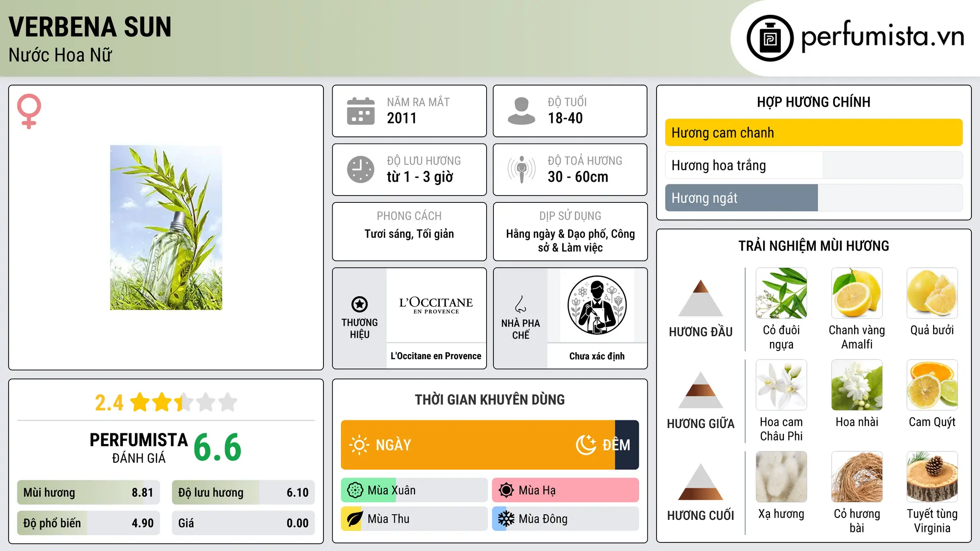The height and width of the screenshot is (551, 980).
Task: Click the VERBENA SUN title
Action: (x=90, y=27)
